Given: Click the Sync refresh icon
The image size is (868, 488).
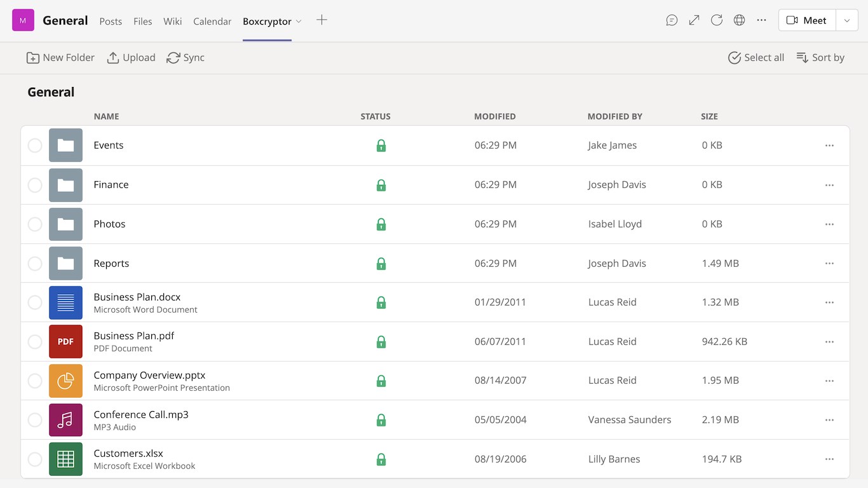Looking at the screenshot, I should click(173, 58).
